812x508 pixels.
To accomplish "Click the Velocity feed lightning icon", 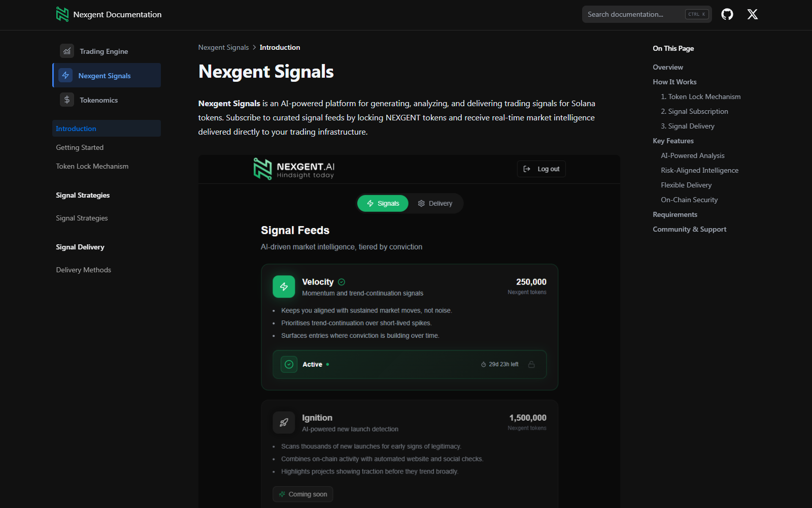I will point(284,286).
